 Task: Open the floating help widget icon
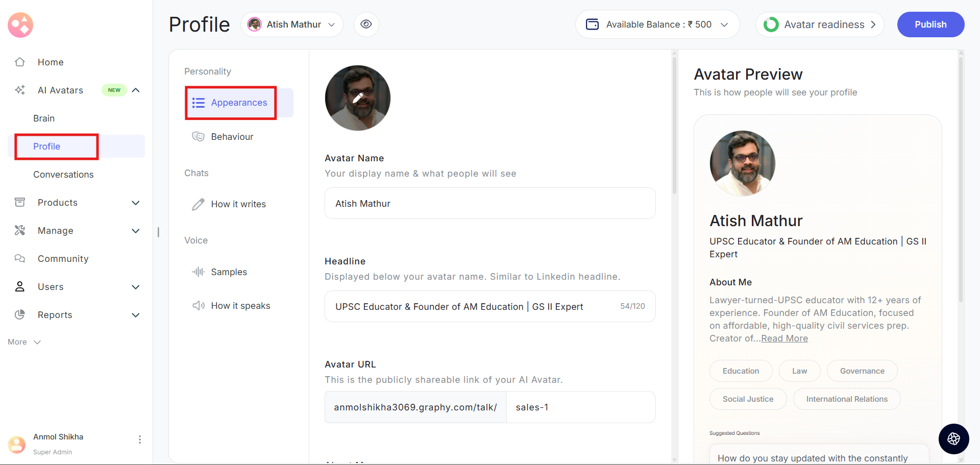[953, 439]
